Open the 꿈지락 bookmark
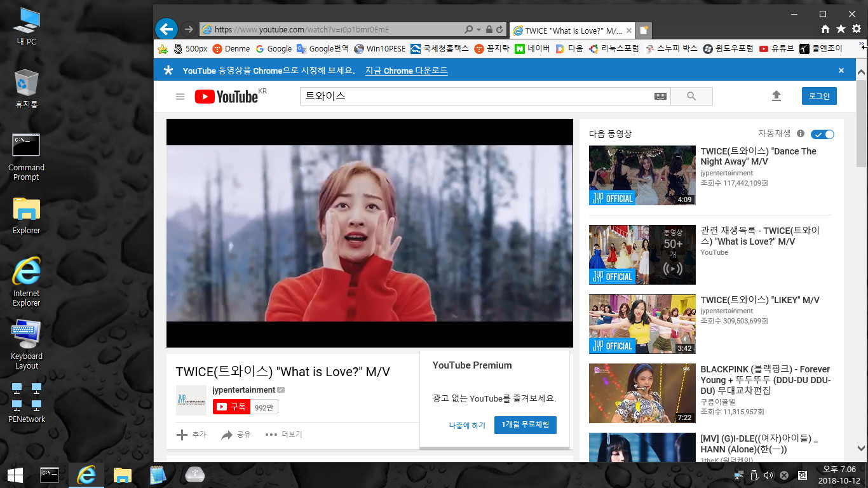This screenshot has width=868, height=488. click(x=491, y=48)
